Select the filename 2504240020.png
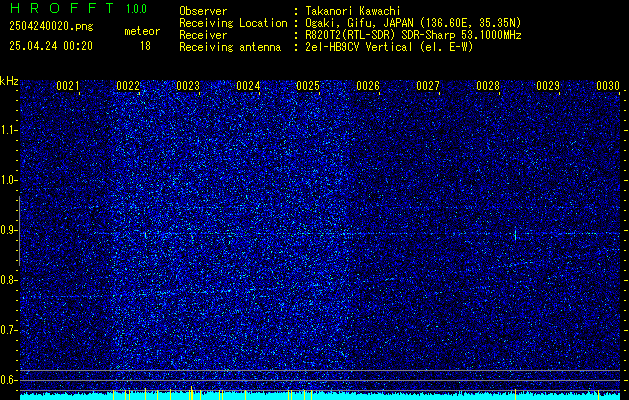629x400 pixels. click(x=51, y=27)
